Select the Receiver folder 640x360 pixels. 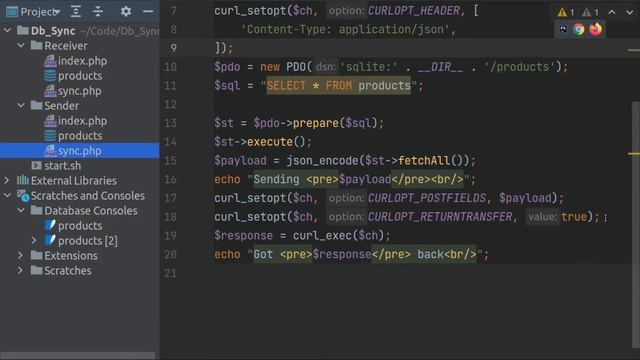click(x=66, y=46)
